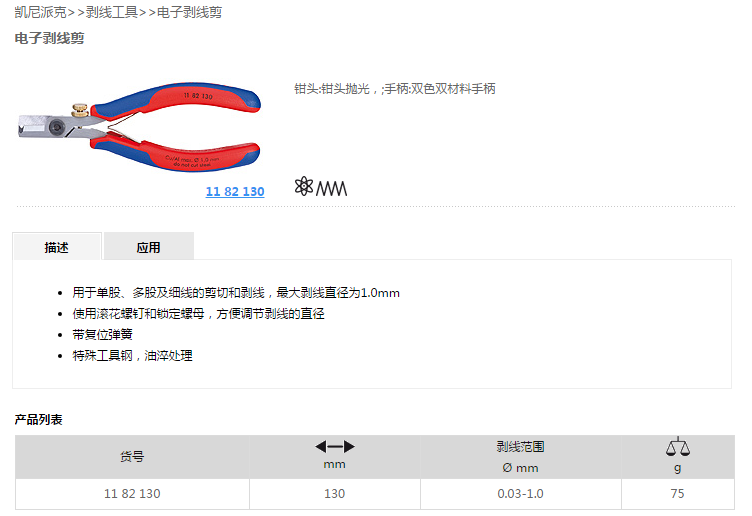This screenshot has width=752, height=516.
Task: Click the length double-arrow icon in table header
Action: pos(335,447)
